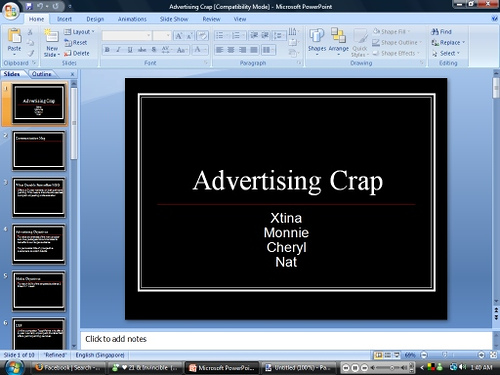Click Shape Effects button
The height and width of the screenshot is (375, 500).
click(x=396, y=53)
